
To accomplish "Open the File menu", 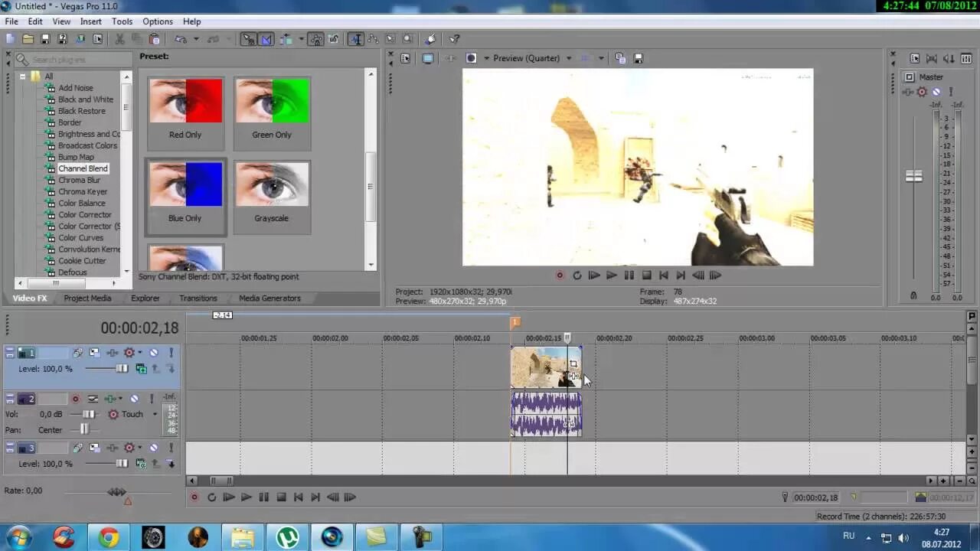I will pos(11,21).
